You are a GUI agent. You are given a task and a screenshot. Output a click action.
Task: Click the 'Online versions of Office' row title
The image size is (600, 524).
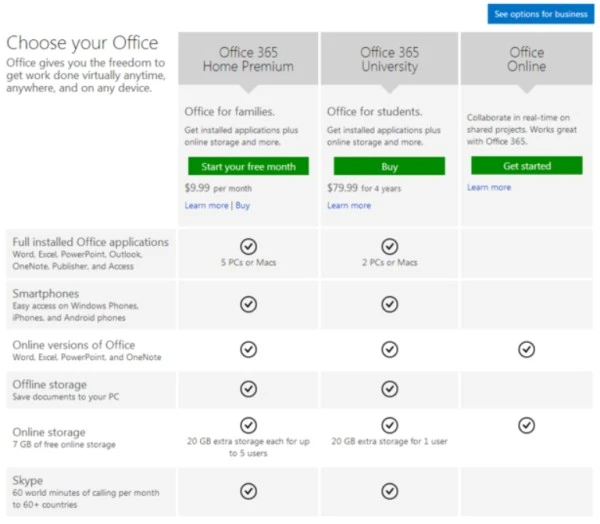point(73,345)
